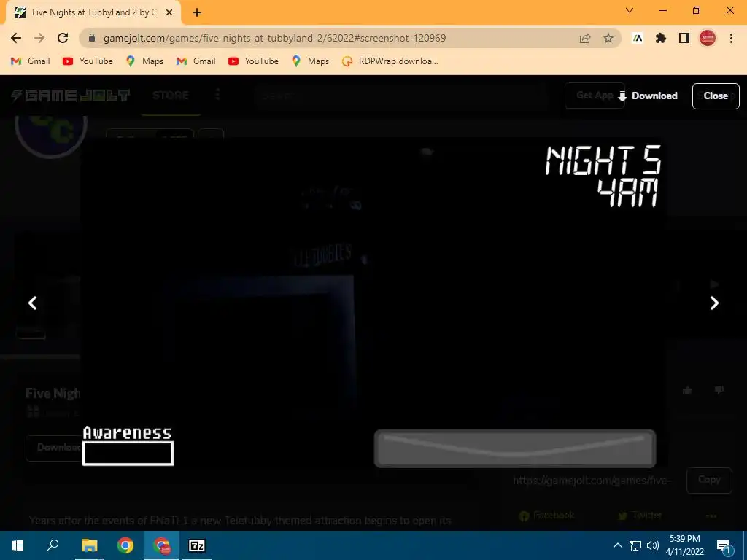
Task: Open volume tray icon
Action: coord(653,545)
